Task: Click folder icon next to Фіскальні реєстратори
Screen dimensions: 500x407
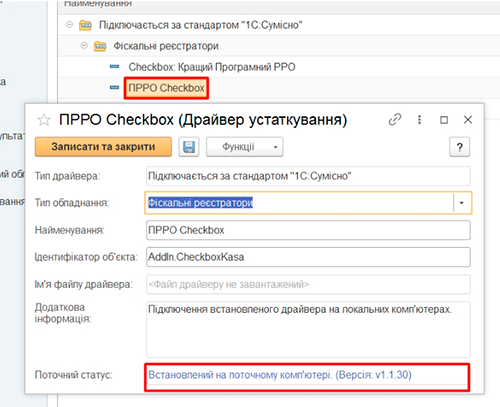Action: 100,46
